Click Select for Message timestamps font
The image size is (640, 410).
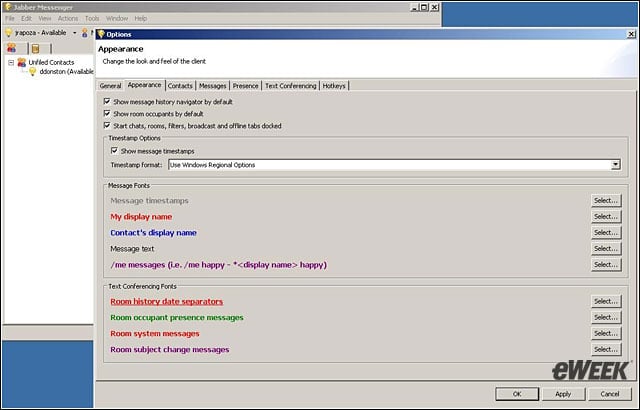606,200
